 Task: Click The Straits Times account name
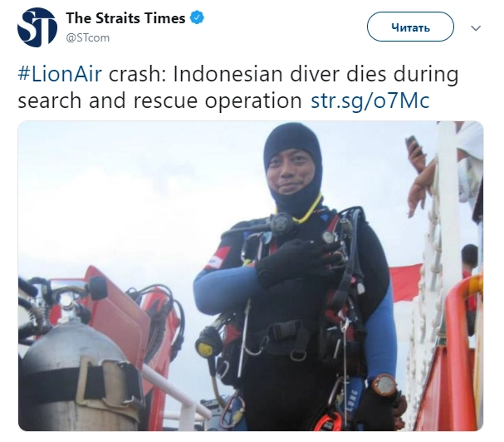pyautogui.click(x=125, y=18)
